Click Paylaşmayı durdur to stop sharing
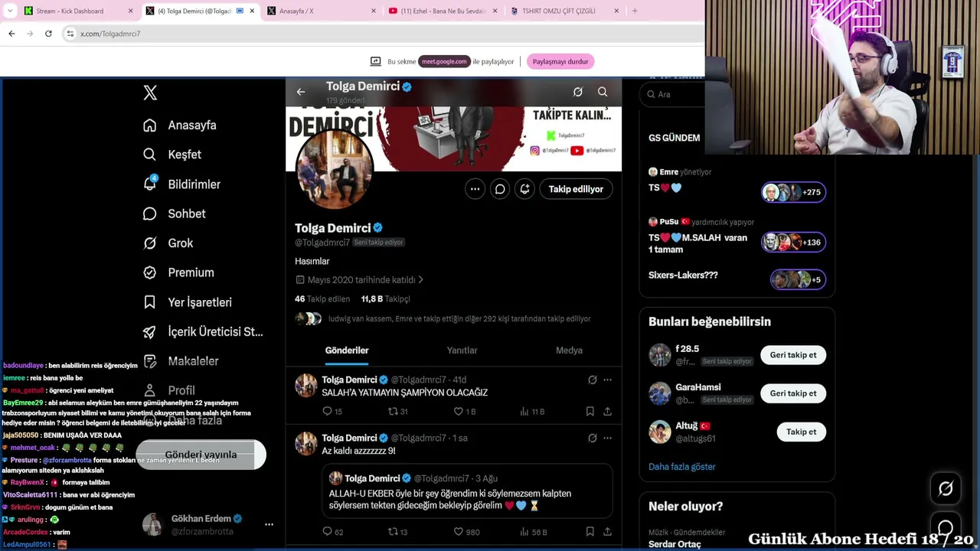The height and width of the screenshot is (551, 980). point(560,62)
